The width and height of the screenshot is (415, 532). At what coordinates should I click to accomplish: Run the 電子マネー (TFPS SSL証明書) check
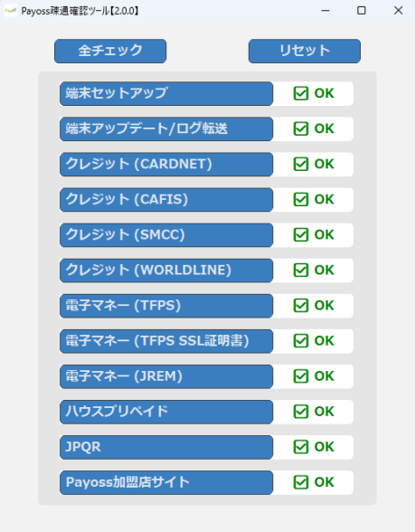(x=166, y=340)
